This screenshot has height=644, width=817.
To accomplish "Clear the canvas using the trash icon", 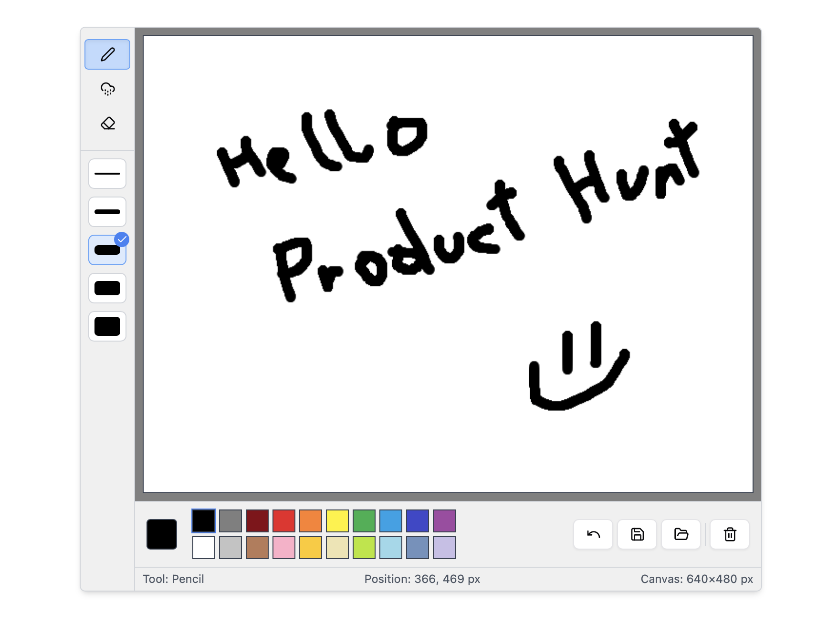I will pos(729,534).
